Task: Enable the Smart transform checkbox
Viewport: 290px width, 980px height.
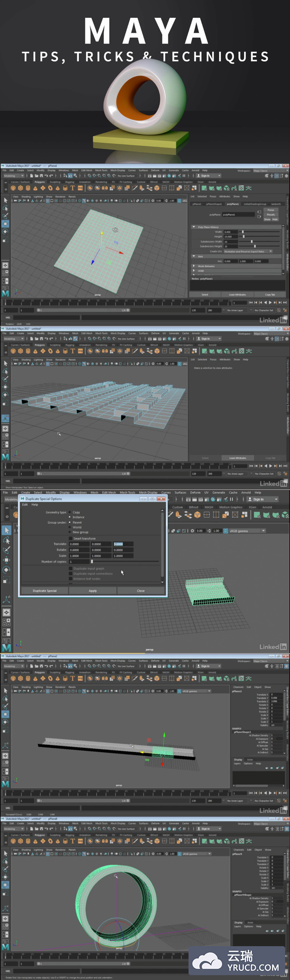Action: (71, 538)
